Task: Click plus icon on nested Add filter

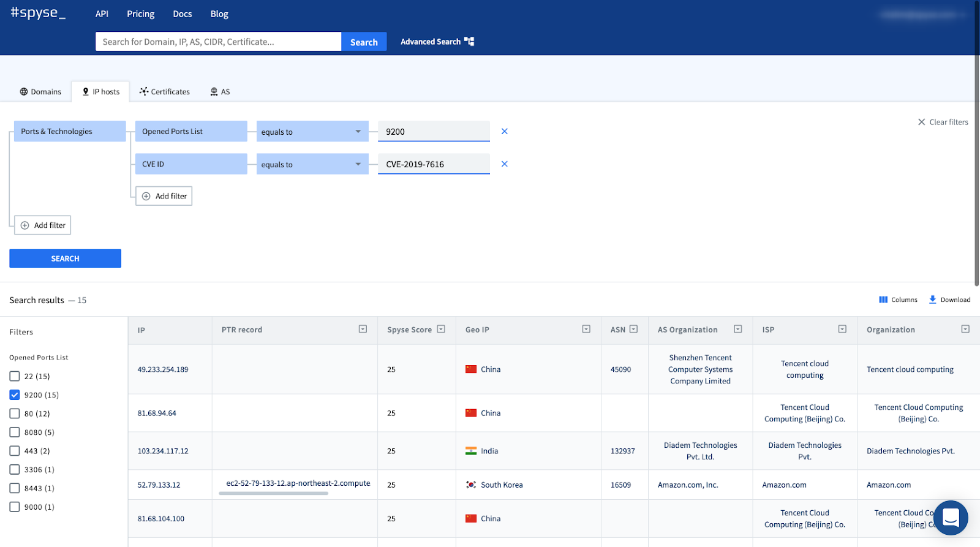Action: click(x=146, y=196)
